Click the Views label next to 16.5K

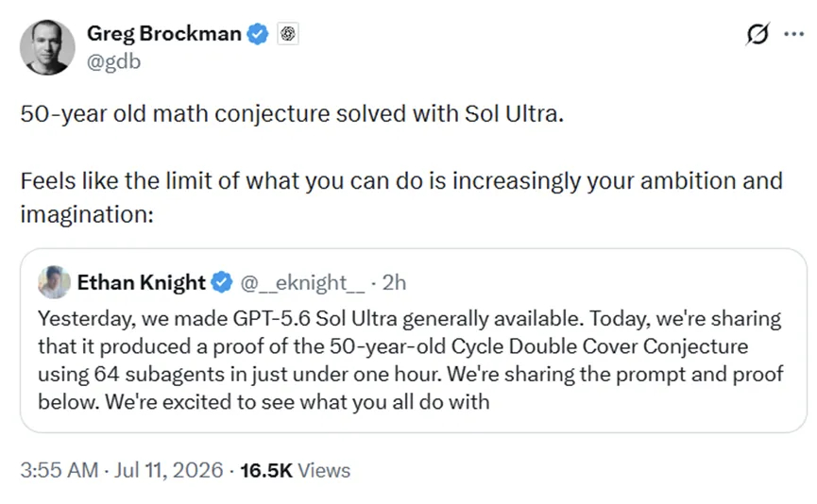(x=324, y=470)
